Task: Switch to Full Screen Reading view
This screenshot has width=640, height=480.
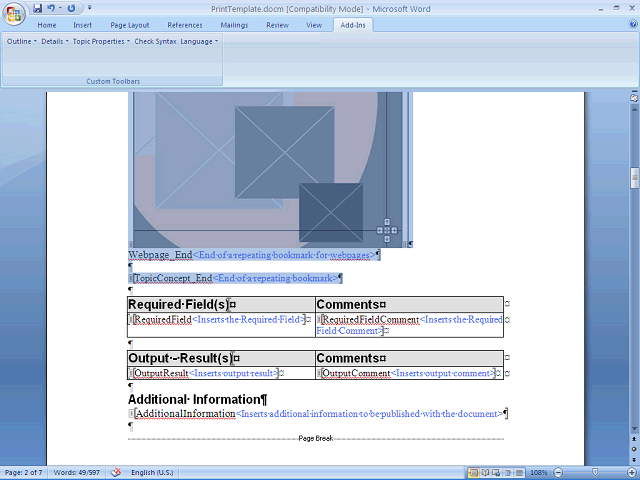Action: 485,473
